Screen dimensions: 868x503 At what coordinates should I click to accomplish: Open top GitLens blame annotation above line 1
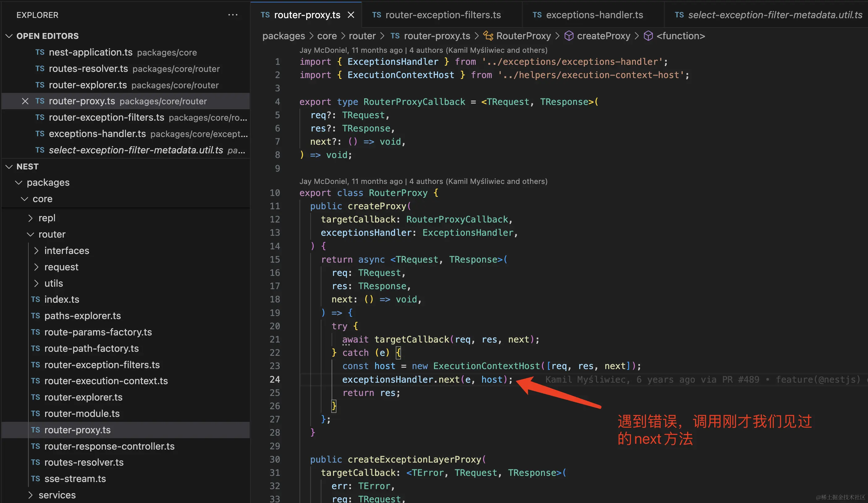coord(423,50)
